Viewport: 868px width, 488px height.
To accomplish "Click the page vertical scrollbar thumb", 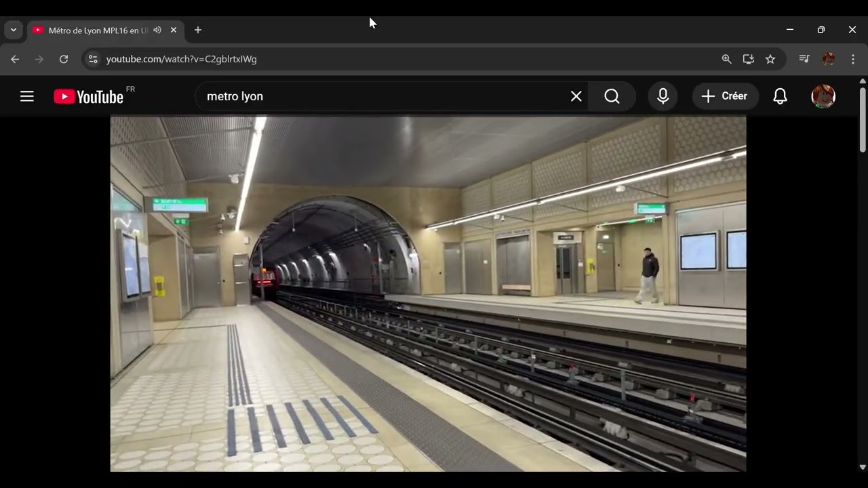I will (x=863, y=119).
